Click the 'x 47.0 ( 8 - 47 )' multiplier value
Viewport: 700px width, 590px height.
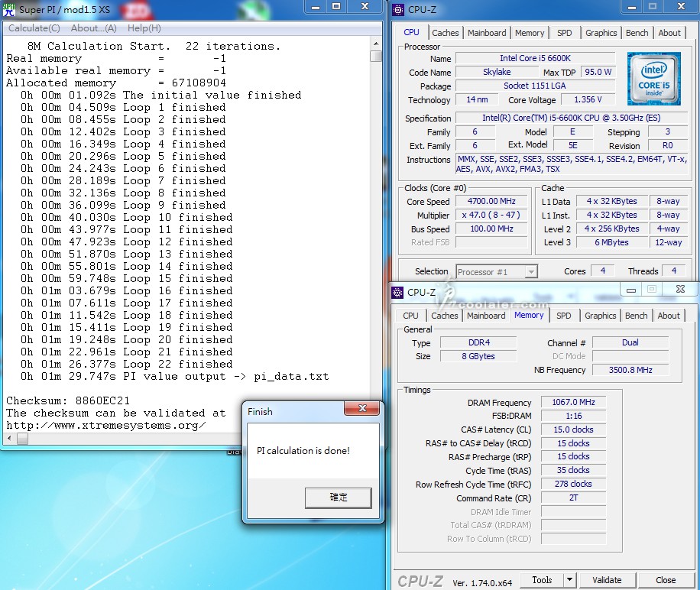(491, 215)
